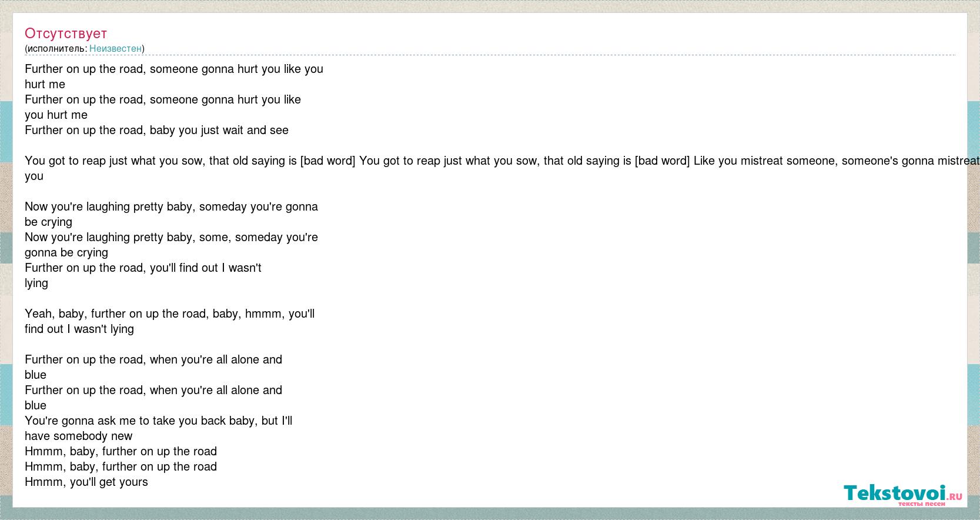The image size is (980, 520).
Task: Click the song title "Отсутствует"
Action: (x=66, y=34)
